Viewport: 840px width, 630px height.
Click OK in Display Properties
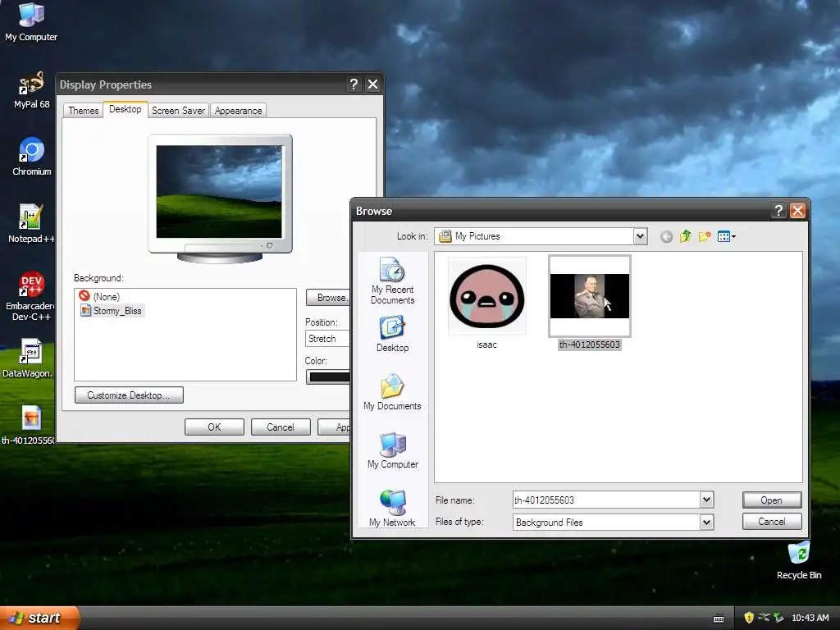(214, 427)
